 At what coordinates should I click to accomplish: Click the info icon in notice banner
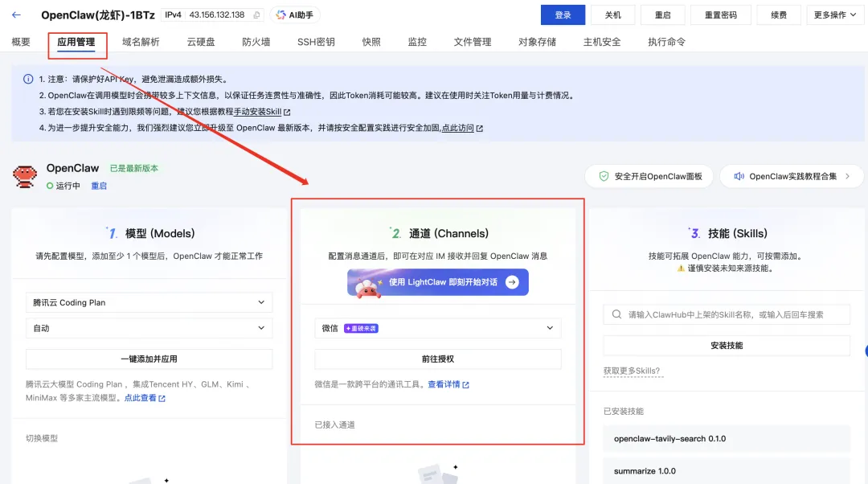coord(28,79)
